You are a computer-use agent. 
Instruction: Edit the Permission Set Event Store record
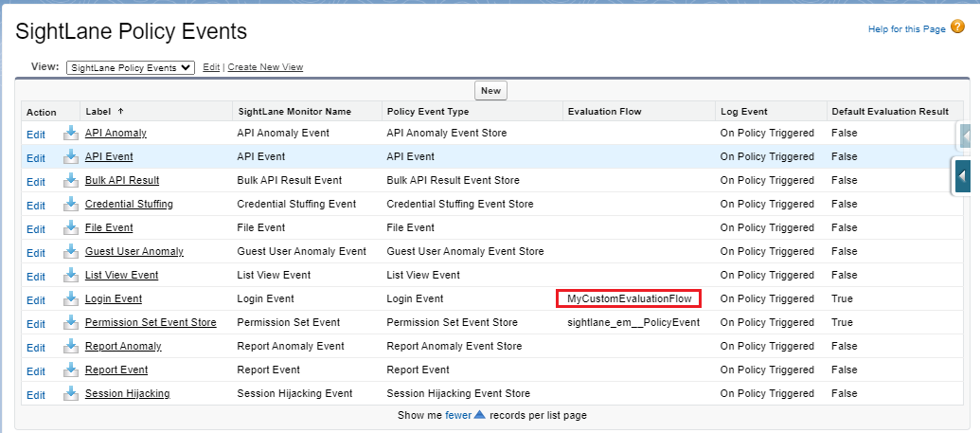(x=36, y=324)
